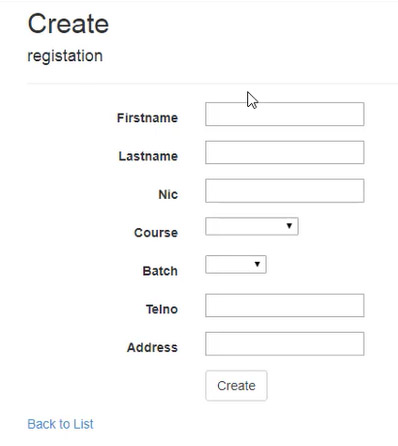Click into the Lastname input box
Screen dimensions: 398x446
coord(285,152)
